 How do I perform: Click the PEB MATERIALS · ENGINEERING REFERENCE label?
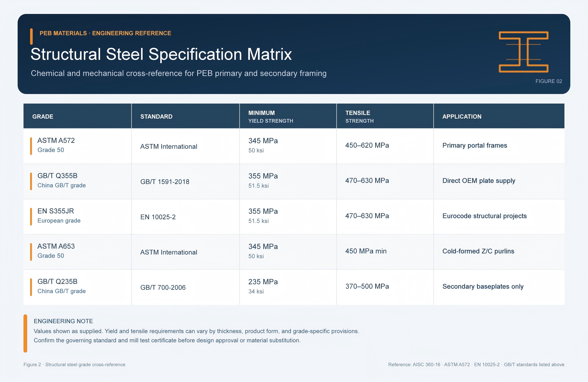coord(105,33)
